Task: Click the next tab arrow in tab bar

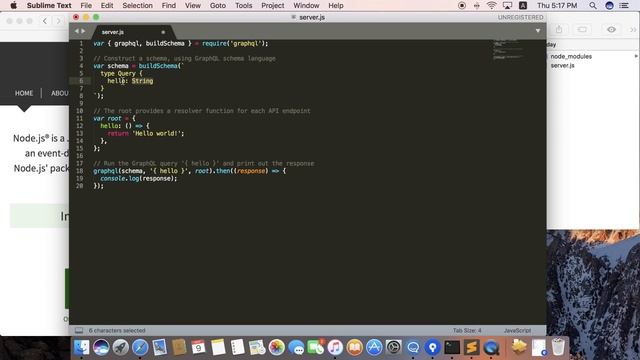Action: (x=83, y=31)
